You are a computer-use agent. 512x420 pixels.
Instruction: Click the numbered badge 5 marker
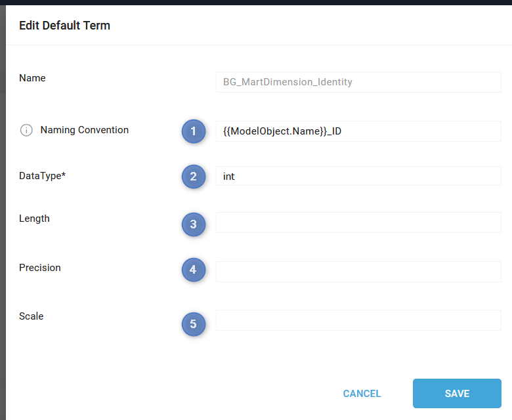(193, 324)
